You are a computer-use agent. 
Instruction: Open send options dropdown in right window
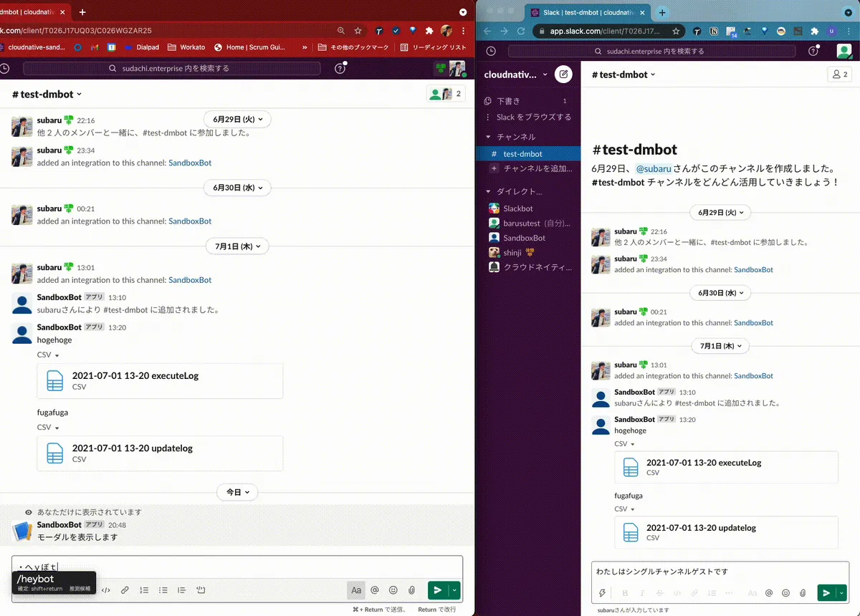point(841,593)
